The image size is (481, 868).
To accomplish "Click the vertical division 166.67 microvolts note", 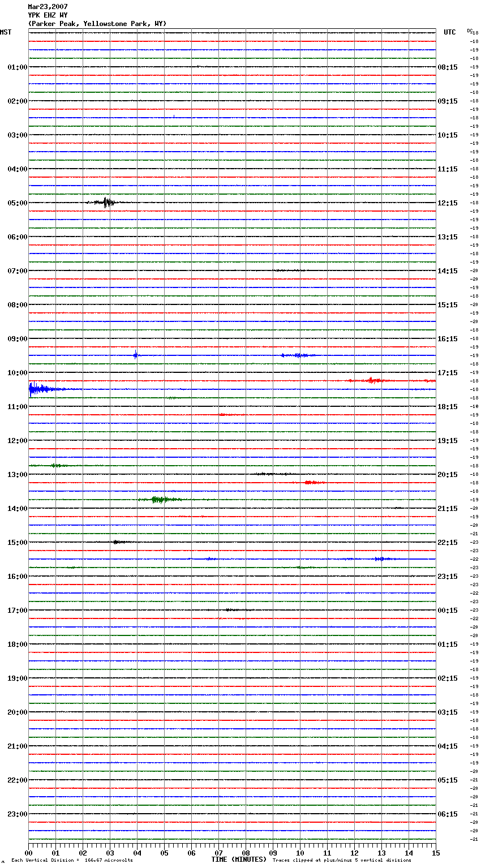I will point(72,860).
